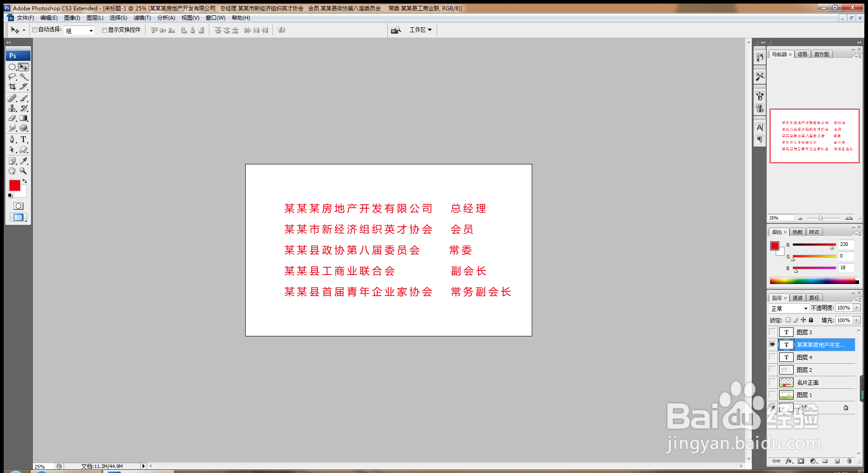The height and width of the screenshot is (473, 868).
Task: Show layer 图层 1
Action: (772, 395)
